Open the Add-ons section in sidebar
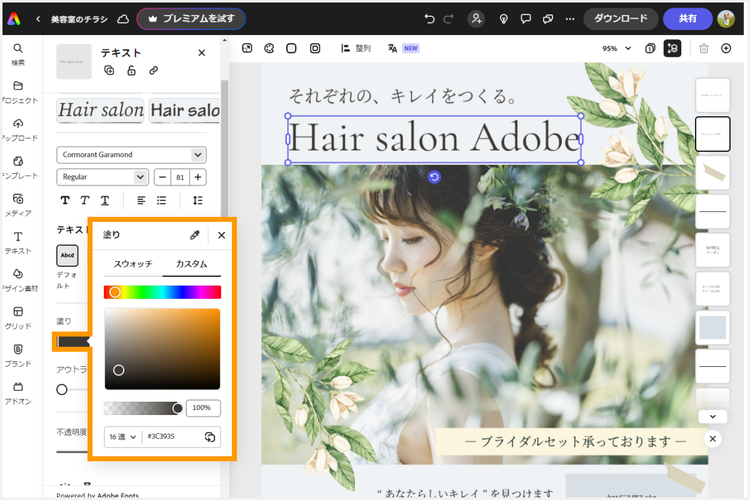 tap(18, 393)
